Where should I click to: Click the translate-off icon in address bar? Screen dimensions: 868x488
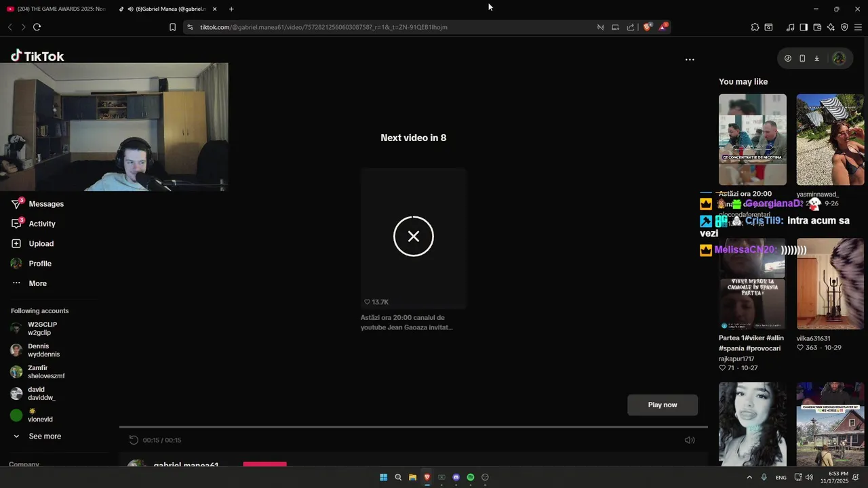[600, 27]
